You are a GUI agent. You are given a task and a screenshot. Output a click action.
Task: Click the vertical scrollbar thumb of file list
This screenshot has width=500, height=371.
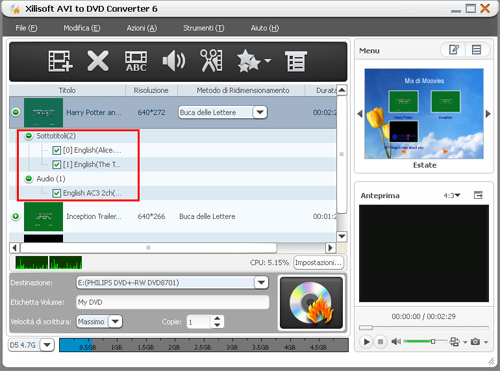tap(342, 154)
